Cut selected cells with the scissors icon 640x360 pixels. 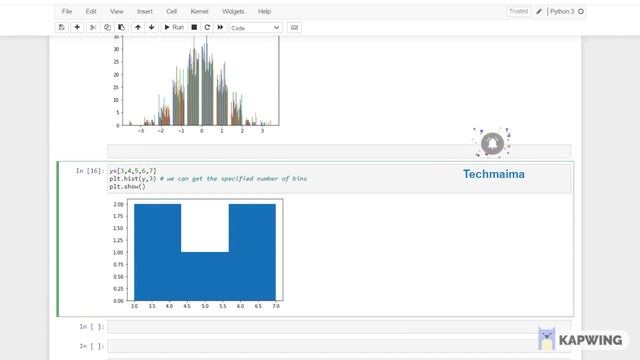93,27
